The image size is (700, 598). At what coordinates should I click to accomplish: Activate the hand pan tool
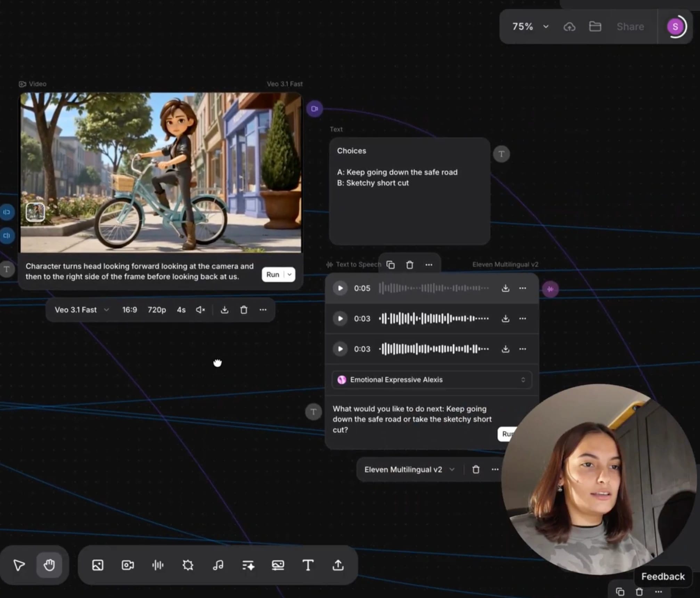click(x=49, y=565)
